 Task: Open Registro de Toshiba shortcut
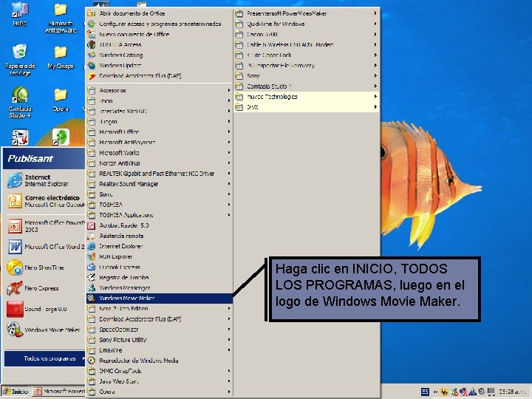pos(160,278)
